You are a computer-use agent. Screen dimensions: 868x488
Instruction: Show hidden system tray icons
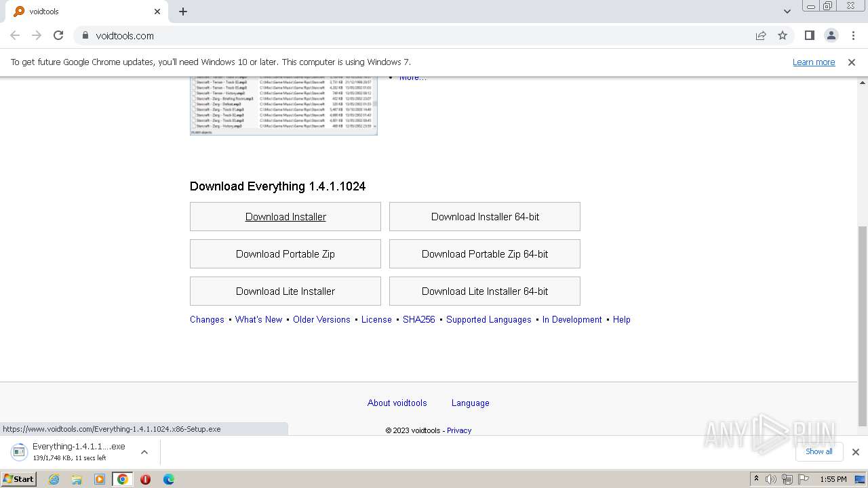(756, 479)
